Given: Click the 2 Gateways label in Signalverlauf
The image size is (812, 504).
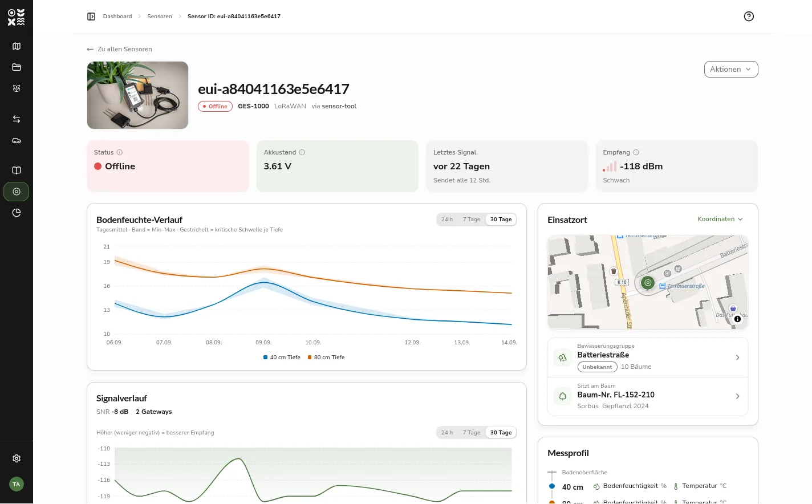Looking at the screenshot, I should pos(154,412).
